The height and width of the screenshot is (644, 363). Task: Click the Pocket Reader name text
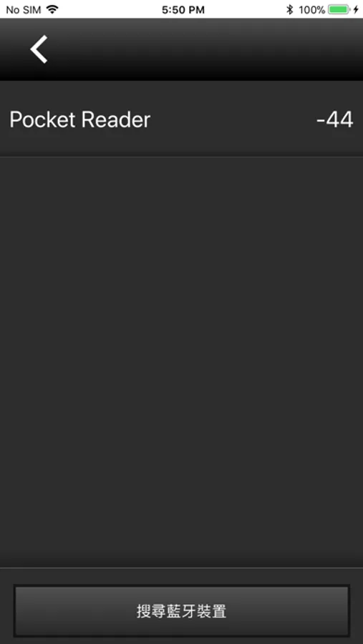point(79,120)
